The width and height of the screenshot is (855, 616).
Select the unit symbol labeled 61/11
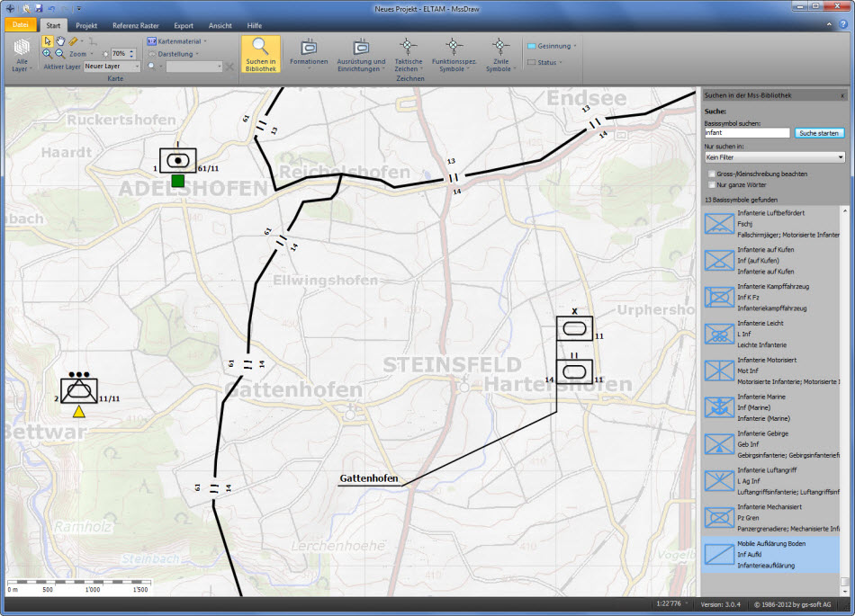178,161
